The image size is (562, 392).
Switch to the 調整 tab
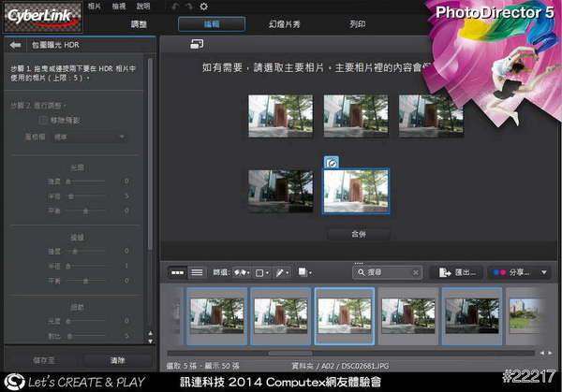click(x=138, y=22)
